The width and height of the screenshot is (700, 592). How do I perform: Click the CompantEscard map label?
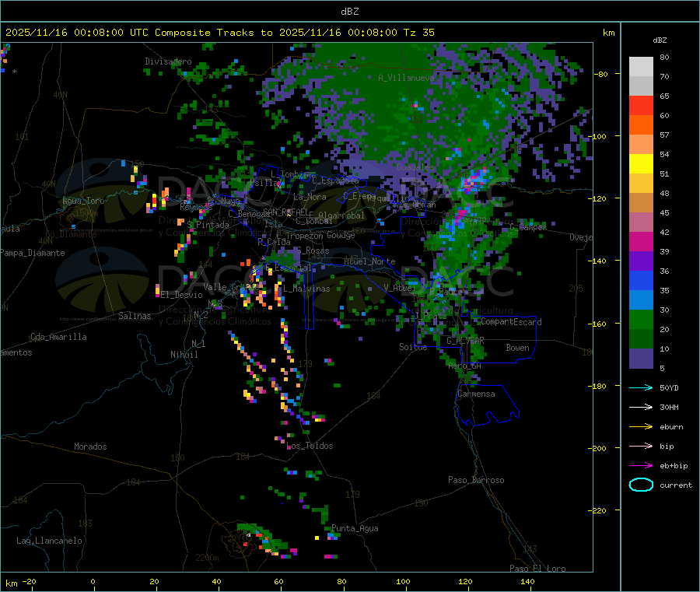(511, 321)
